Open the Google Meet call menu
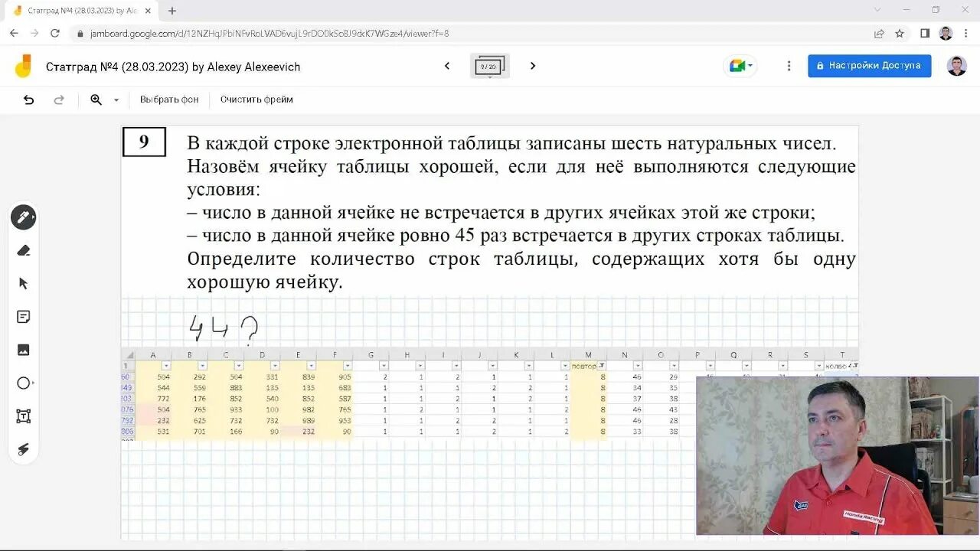Screen dimensions: 980x551 pos(740,66)
